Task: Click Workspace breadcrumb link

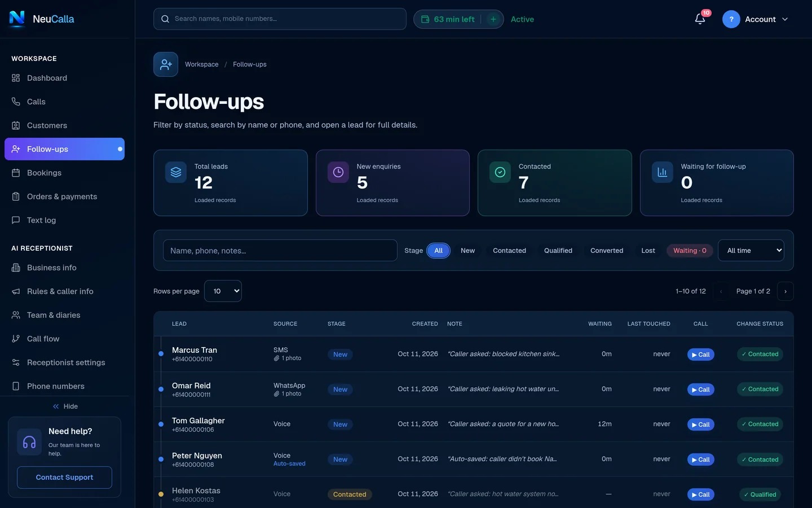Action: click(201, 64)
